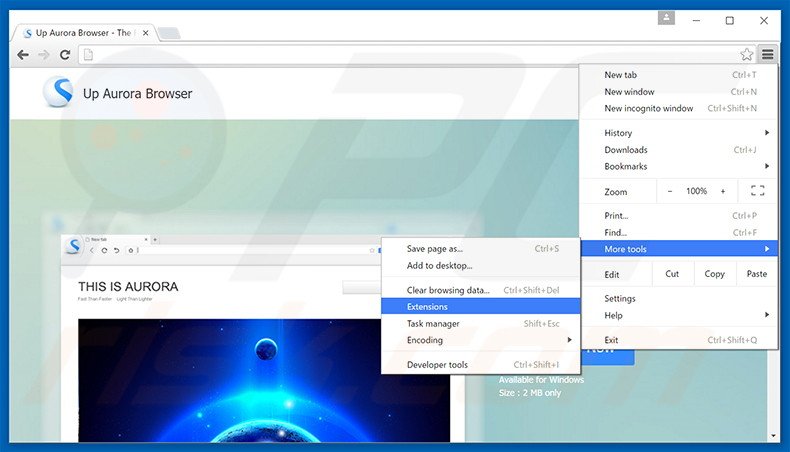Image resolution: width=790 pixels, height=452 pixels.
Task: Click the Cut button in the Edit row
Action: pyautogui.click(x=672, y=274)
